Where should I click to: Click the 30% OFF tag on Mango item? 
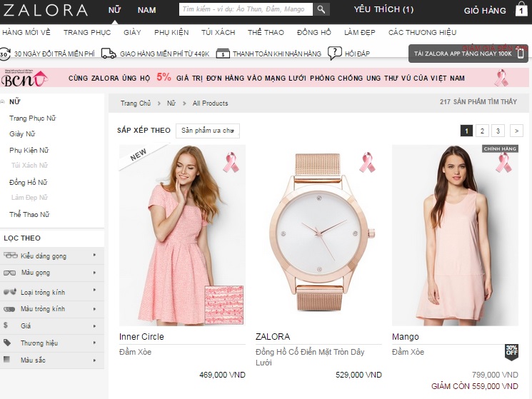coord(511,352)
